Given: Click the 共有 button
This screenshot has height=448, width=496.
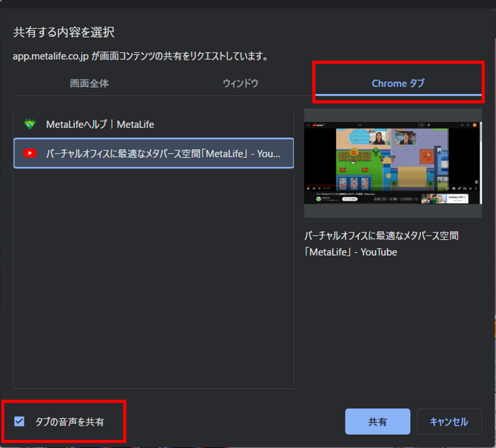Looking at the screenshot, I should (377, 421).
